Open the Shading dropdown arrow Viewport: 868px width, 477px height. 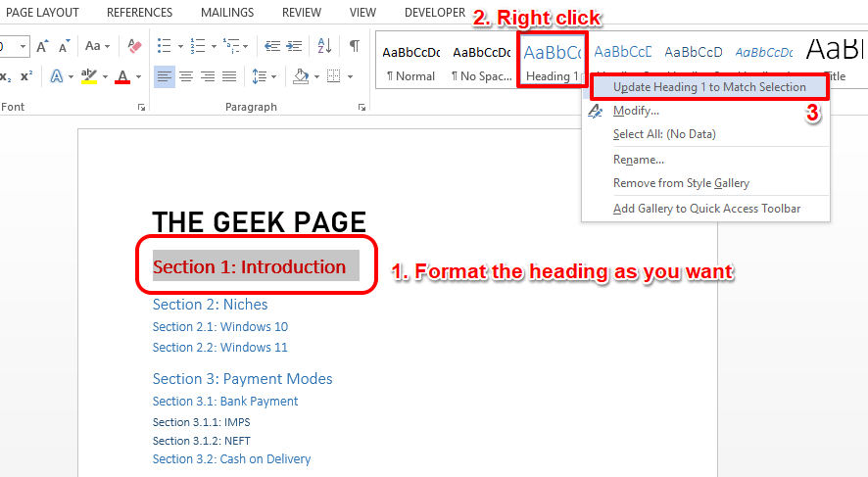[316, 77]
